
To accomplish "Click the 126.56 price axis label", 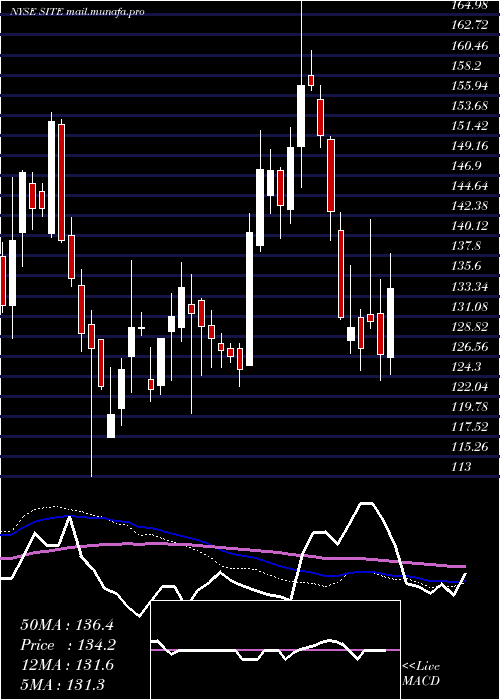I will [x=470, y=347].
